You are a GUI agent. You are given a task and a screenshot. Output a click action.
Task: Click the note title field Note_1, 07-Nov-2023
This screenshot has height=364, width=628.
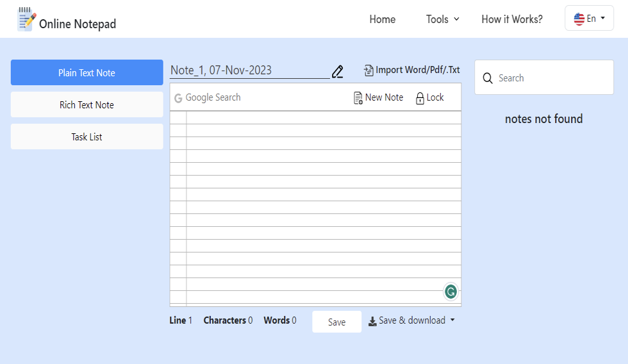pyautogui.click(x=249, y=70)
